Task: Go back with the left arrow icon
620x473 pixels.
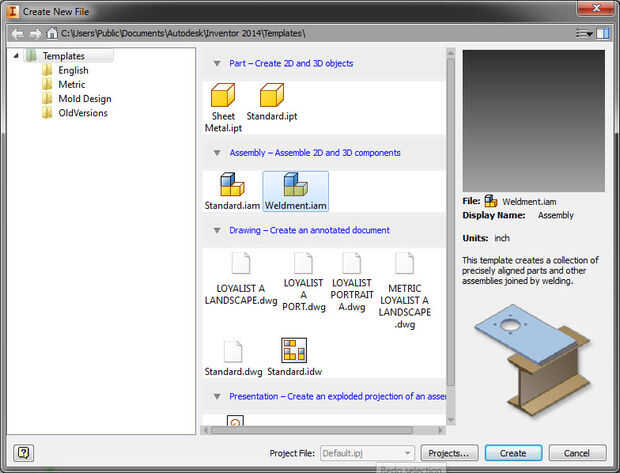Action: tap(17, 34)
